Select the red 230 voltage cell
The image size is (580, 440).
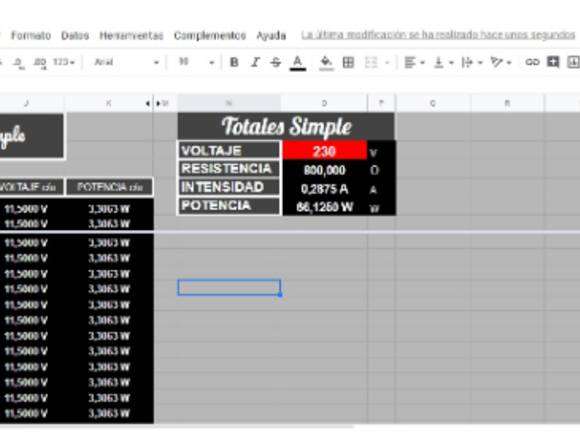324,151
